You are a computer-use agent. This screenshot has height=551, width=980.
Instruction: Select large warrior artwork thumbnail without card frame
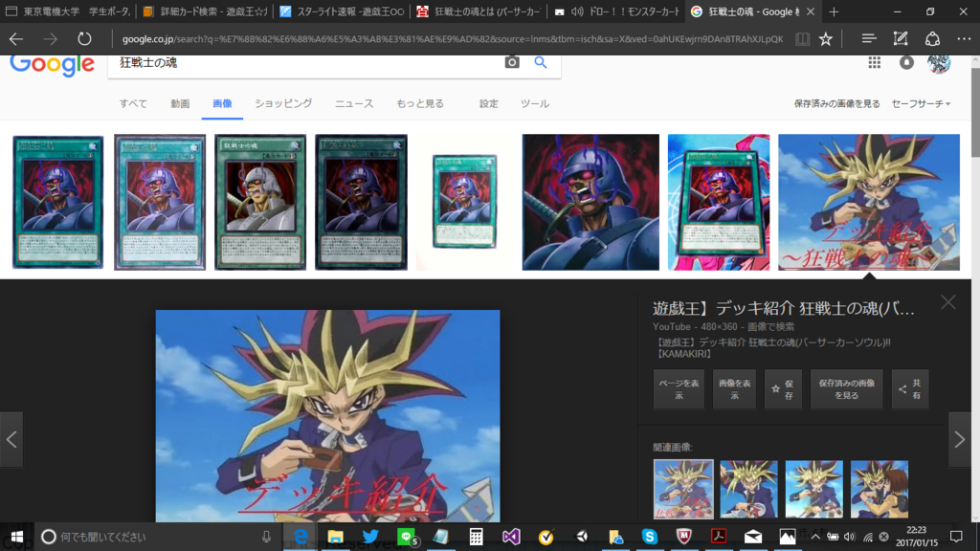tap(590, 202)
